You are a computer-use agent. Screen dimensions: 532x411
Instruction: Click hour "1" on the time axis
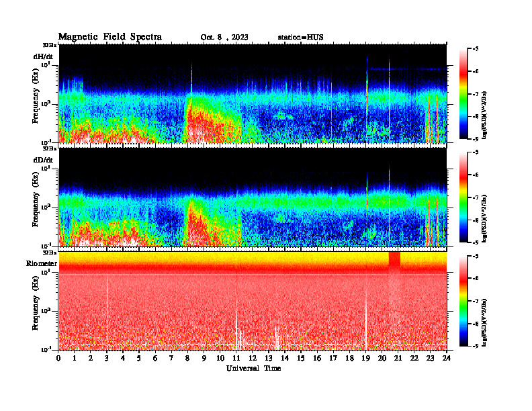[75, 358]
